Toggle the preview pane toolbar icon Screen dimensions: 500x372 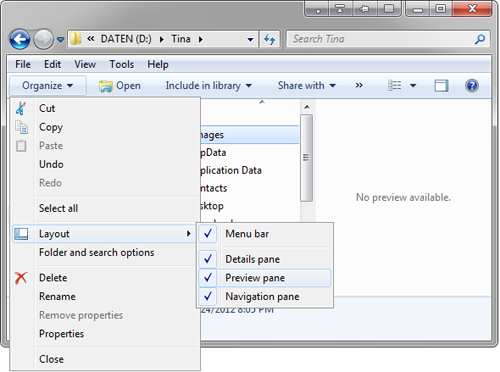click(x=441, y=86)
